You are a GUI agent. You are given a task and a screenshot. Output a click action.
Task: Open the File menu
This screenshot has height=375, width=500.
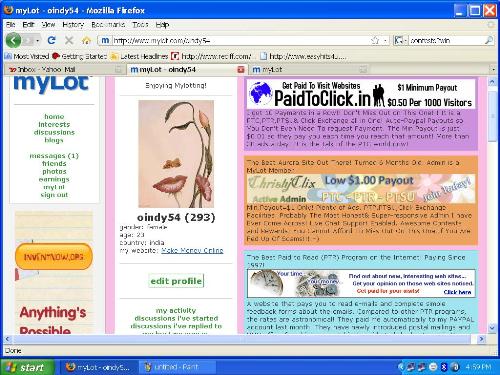10,24
